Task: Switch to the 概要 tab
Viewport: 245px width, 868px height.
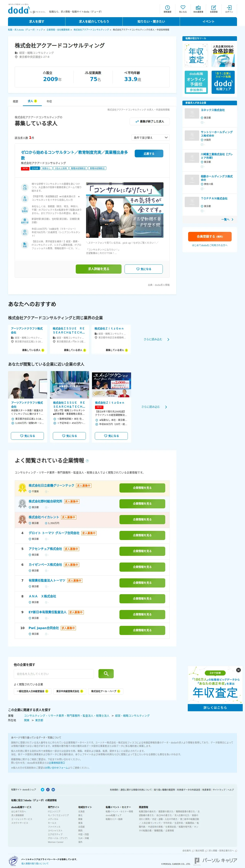Action: (x=15, y=101)
